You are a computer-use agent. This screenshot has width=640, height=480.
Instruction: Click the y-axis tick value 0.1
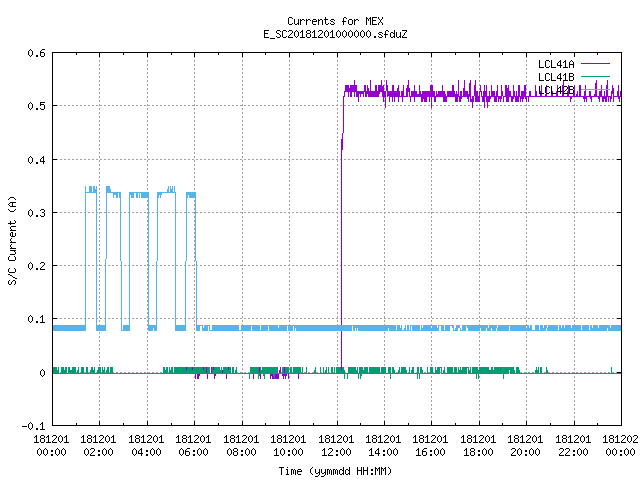[36, 319]
